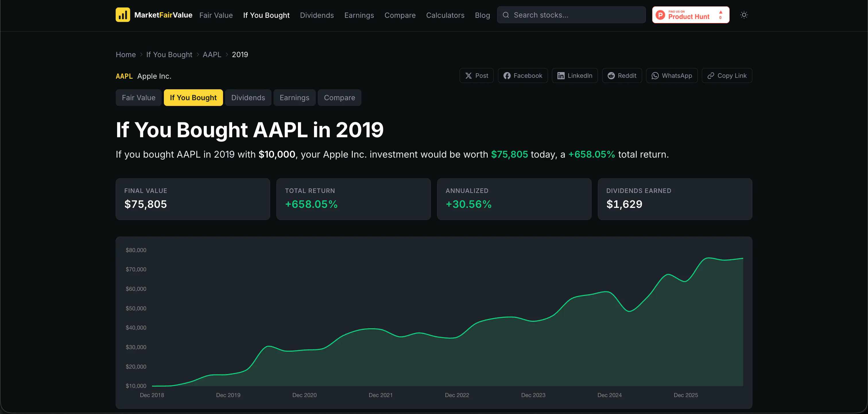
Task: Click the Apple Inc. company name
Action: pos(154,76)
